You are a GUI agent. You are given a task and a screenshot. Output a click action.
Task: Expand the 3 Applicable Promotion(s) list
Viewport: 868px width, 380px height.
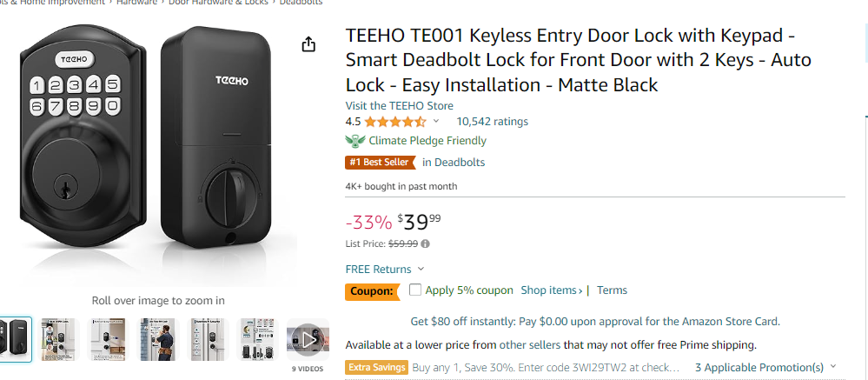click(x=765, y=367)
